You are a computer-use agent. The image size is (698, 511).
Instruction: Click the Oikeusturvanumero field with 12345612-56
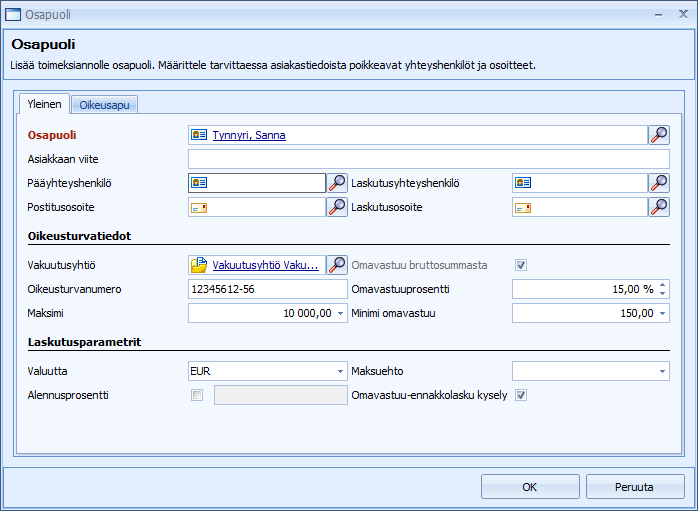point(268,289)
